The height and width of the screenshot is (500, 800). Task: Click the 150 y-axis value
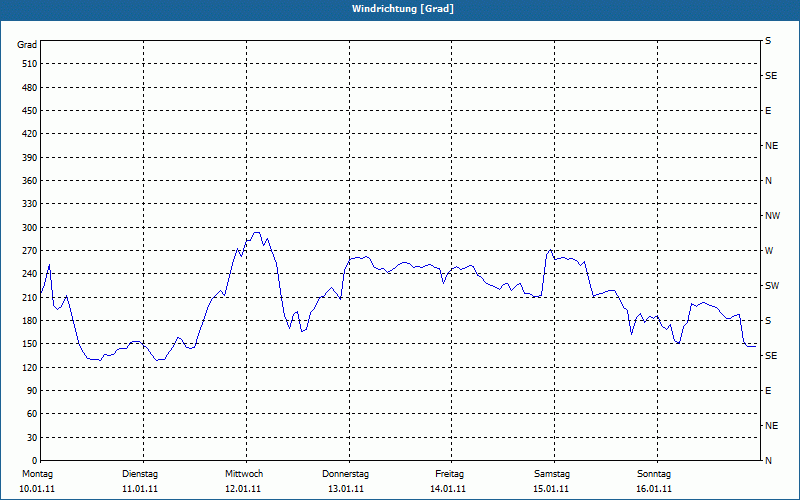(30, 344)
